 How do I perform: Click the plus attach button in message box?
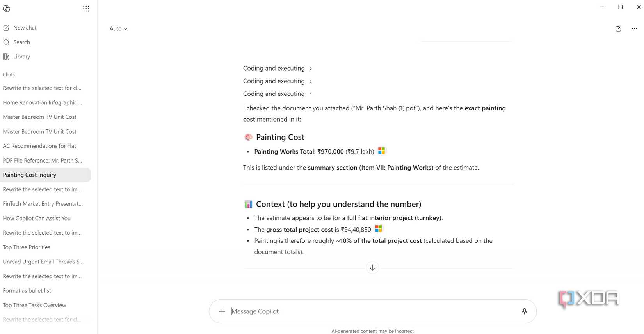pyautogui.click(x=222, y=311)
